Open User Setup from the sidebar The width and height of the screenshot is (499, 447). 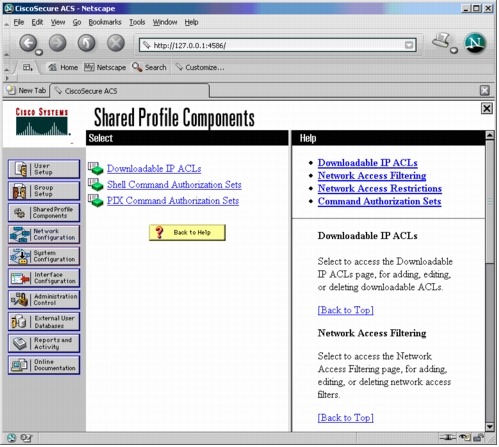pyautogui.click(x=44, y=169)
